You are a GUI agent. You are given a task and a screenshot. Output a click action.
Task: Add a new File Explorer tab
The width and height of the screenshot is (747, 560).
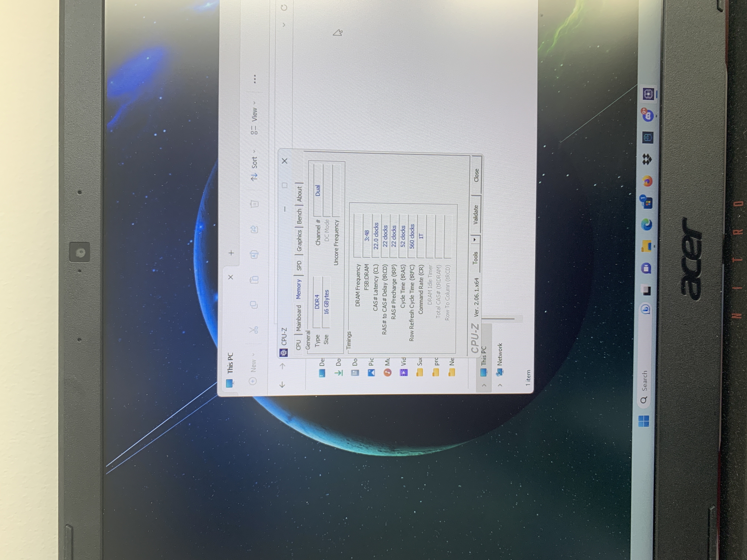(x=231, y=252)
